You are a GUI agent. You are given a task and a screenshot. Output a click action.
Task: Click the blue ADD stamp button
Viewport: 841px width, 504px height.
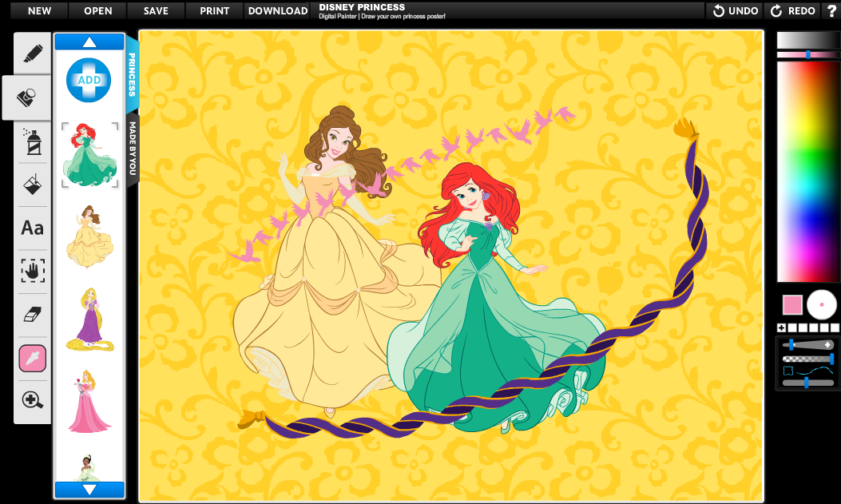pyautogui.click(x=89, y=80)
